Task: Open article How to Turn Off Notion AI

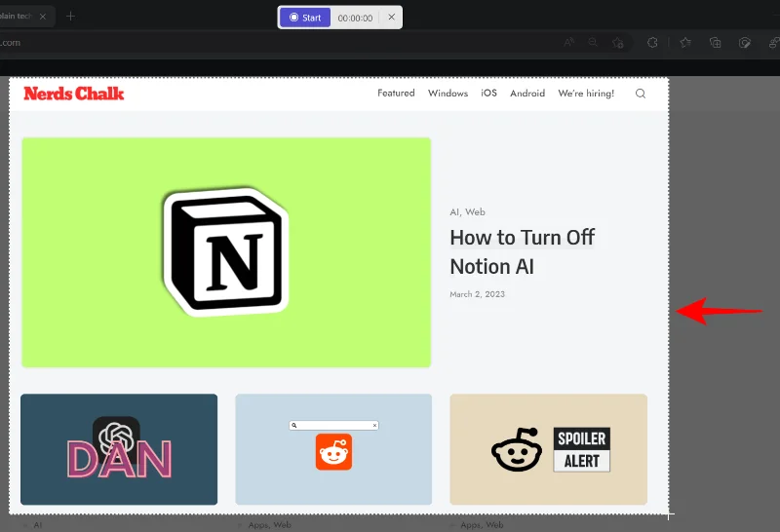Action: click(522, 251)
